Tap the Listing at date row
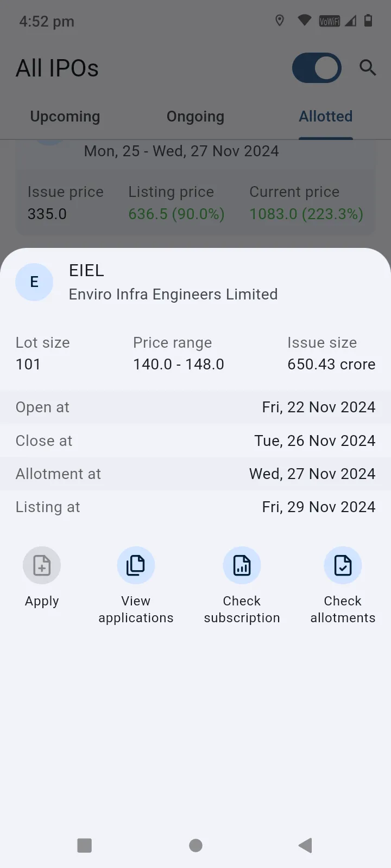This screenshot has width=391, height=868. 195,507
